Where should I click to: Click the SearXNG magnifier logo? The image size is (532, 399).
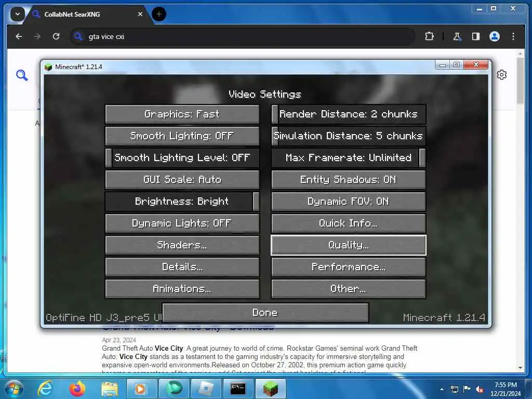(22, 75)
